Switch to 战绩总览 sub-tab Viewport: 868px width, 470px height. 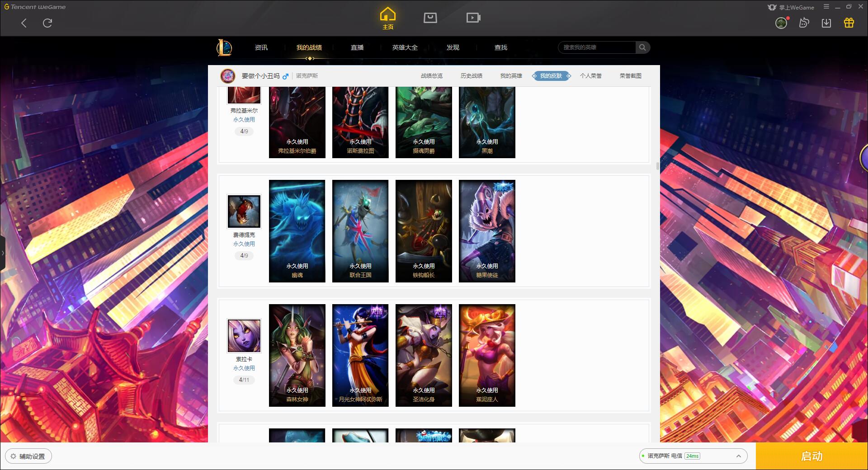(x=432, y=76)
